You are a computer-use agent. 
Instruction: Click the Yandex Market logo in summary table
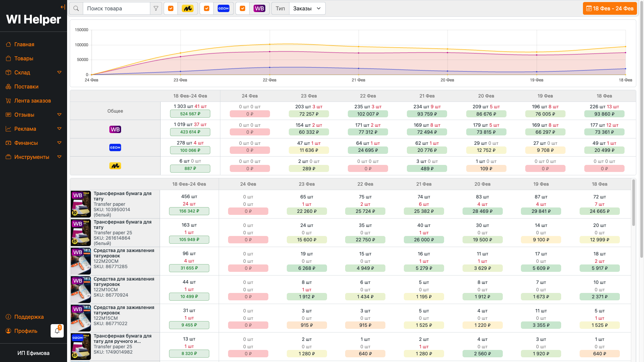coord(115,166)
